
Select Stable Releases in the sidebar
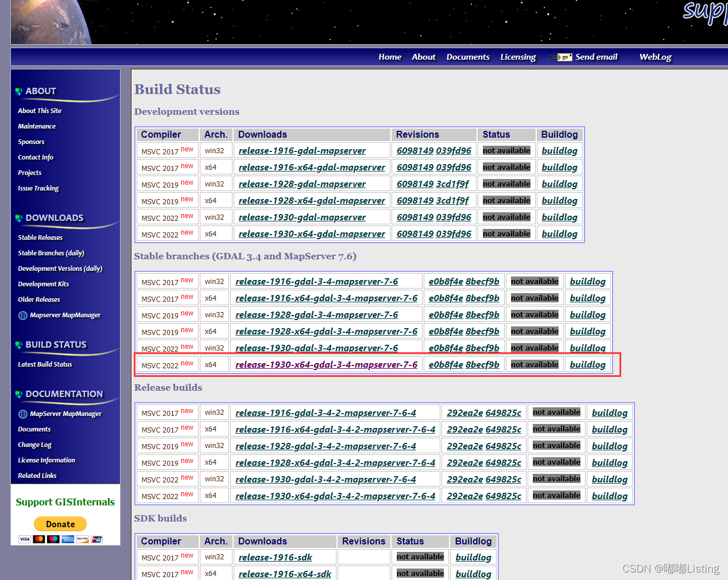pos(40,237)
